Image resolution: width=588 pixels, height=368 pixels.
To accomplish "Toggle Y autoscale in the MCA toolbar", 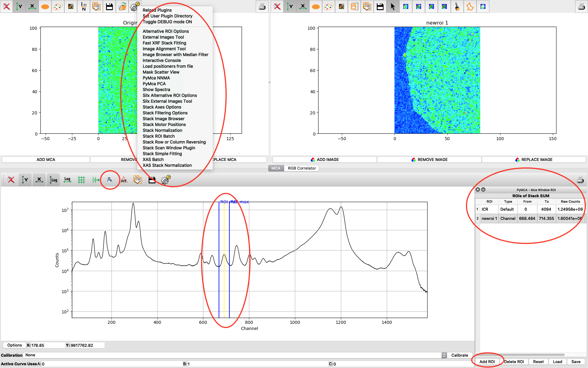I will [25, 180].
